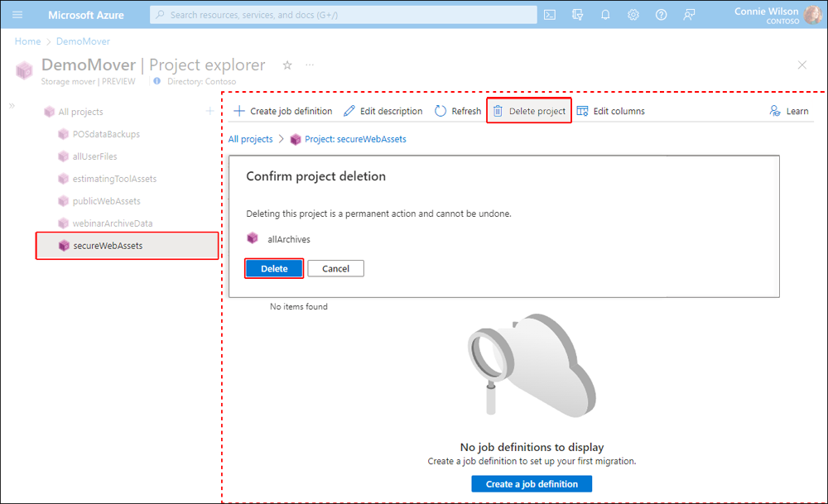Select the publicWebAssets project
828x504 pixels.
(x=106, y=201)
